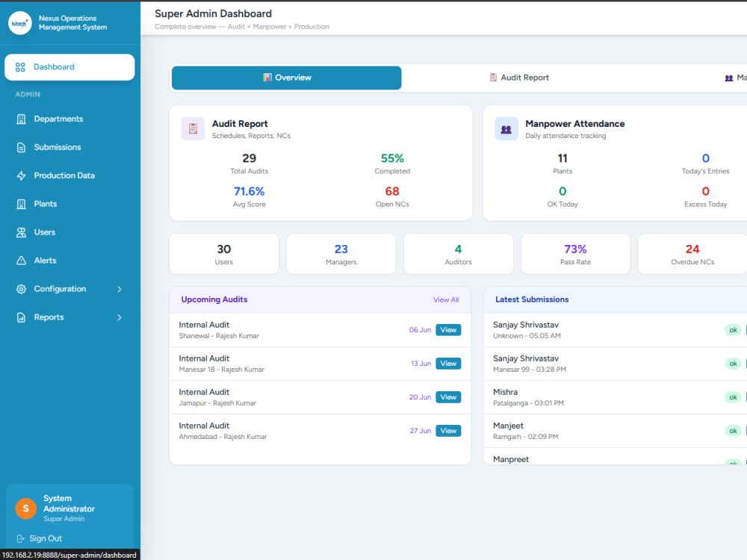This screenshot has width=747, height=560.
Task: Switch to the Overview tab
Action: coord(286,78)
